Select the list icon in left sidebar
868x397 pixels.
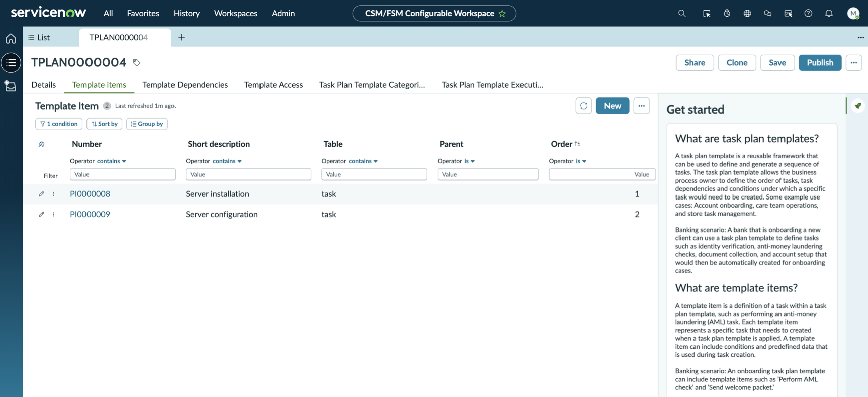pos(11,63)
